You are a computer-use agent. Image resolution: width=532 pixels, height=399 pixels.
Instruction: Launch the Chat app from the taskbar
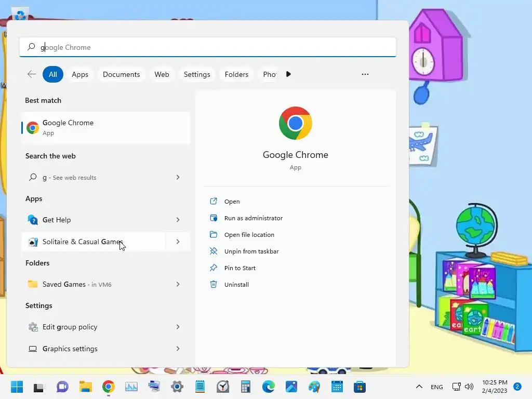pos(62,387)
